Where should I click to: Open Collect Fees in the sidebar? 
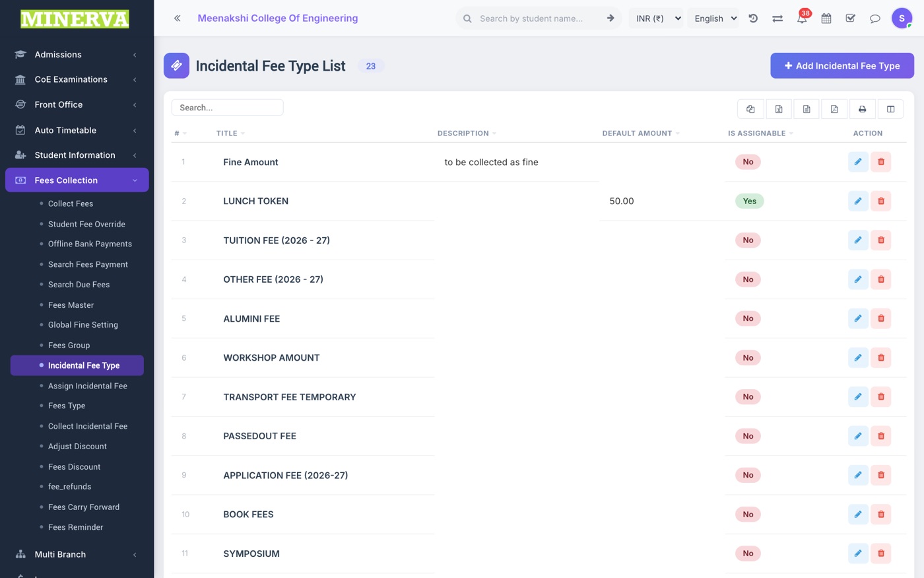click(x=71, y=203)
